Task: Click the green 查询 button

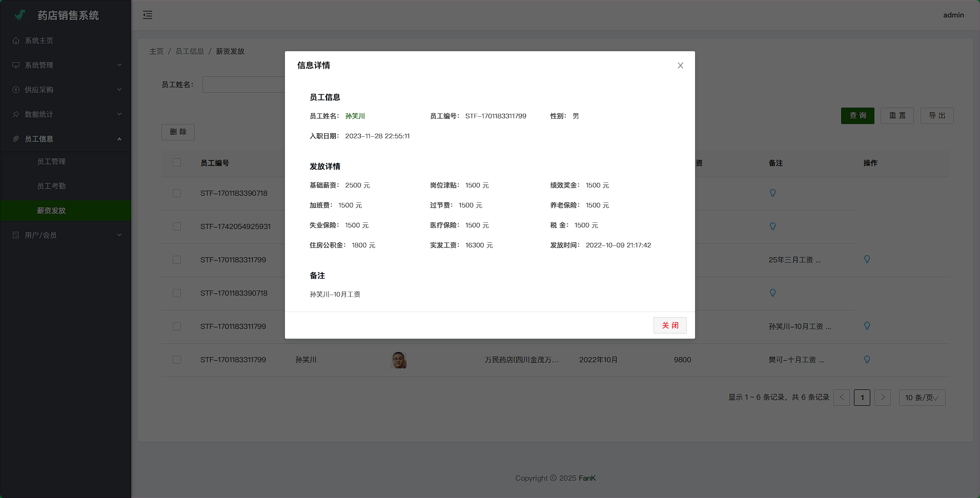Action: coord(857,116)
